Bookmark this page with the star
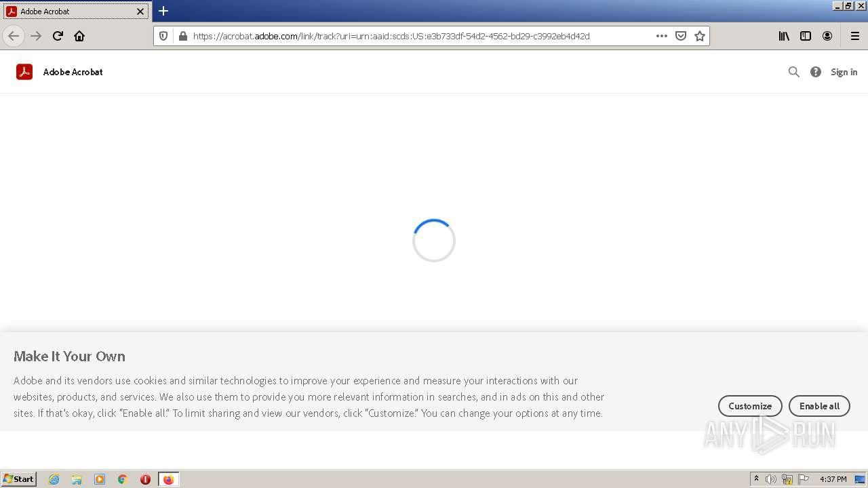This screenshot has width=868, height=488. pyautogui.click(x=700, y=36)
